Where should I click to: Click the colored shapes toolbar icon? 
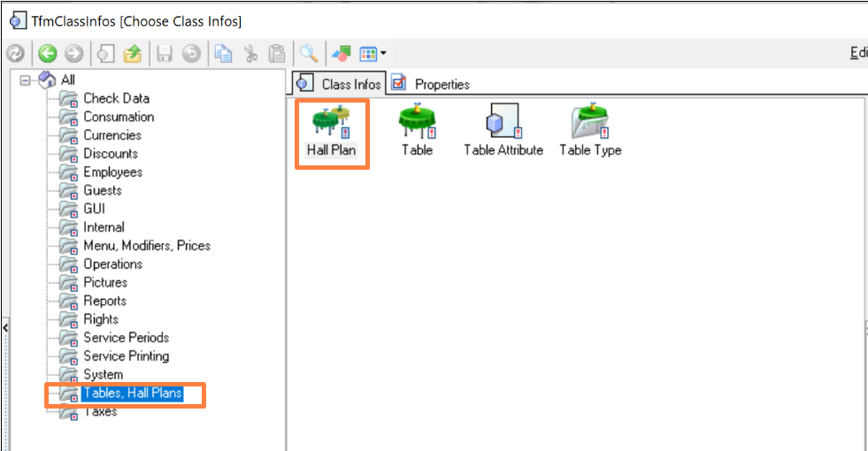pos(341,54)
